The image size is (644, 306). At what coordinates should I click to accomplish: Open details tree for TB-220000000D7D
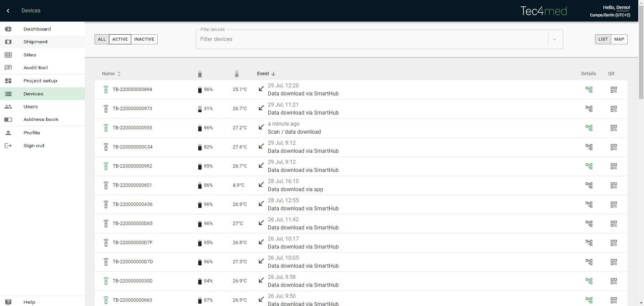[589, 262]
